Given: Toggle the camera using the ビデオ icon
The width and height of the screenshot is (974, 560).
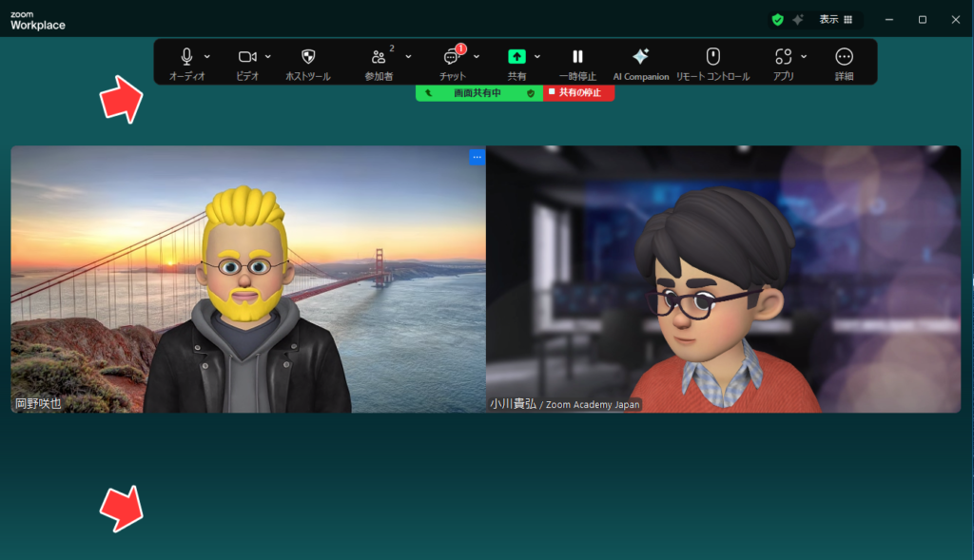Looking at the screenshot, I should [x=247, y=57].
